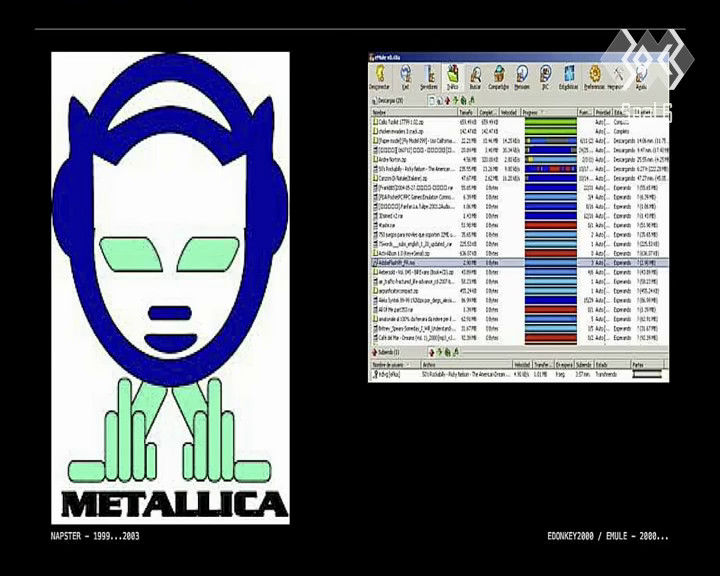This screenshot has width=720, height=576.
Task: Click the red up-arrow icon in downloads toolbar
Action: pyautogui.click(x=448, y=100)
